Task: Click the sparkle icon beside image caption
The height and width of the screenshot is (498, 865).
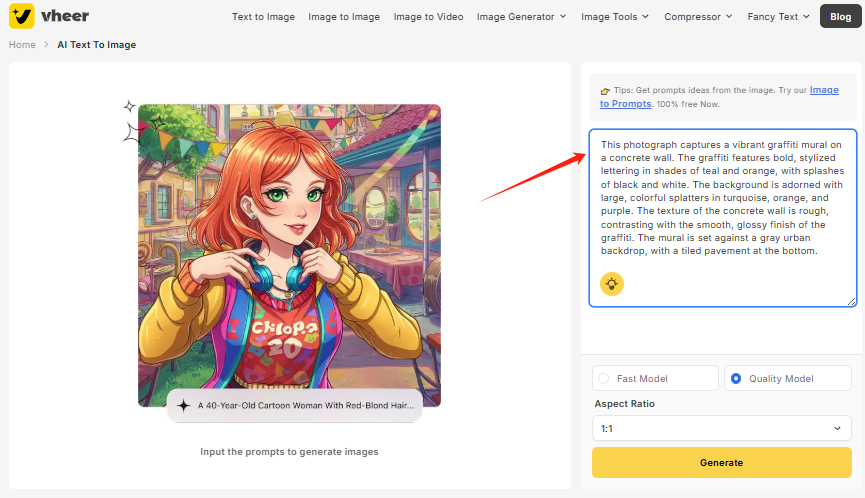Action: 184,406
